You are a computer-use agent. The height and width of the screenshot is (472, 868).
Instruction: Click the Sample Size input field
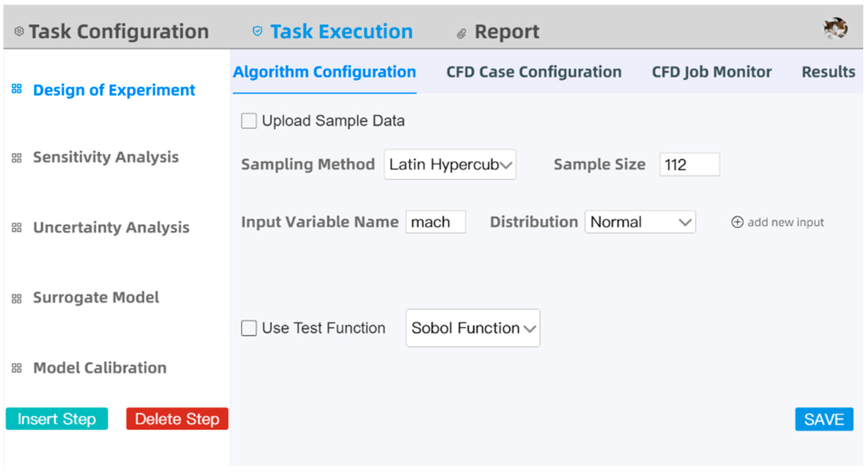689,165
